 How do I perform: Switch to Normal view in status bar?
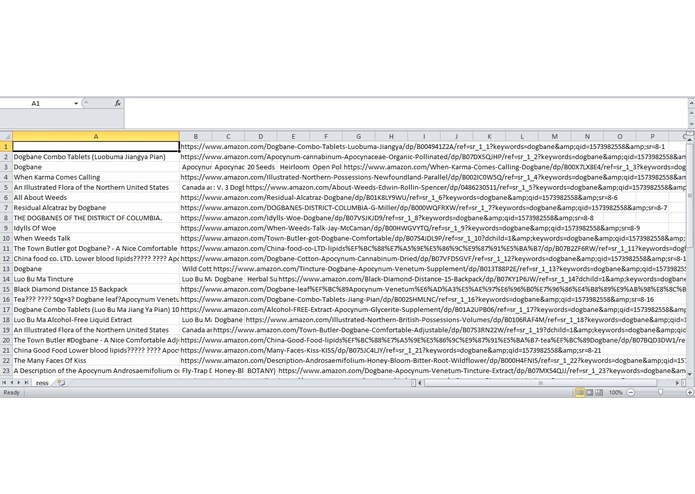[x=580, y=393]
